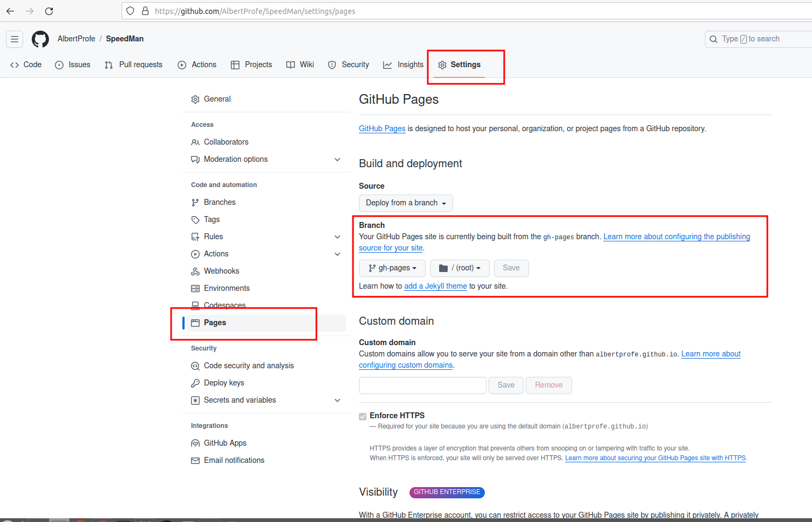Click Save button for custom domain

click(506, 385)
